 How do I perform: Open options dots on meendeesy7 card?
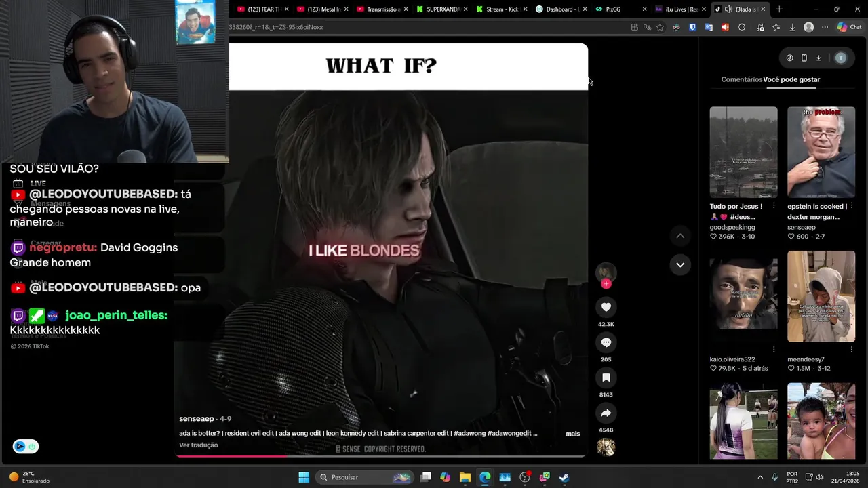pyautogui.click(x=851, y=350)
